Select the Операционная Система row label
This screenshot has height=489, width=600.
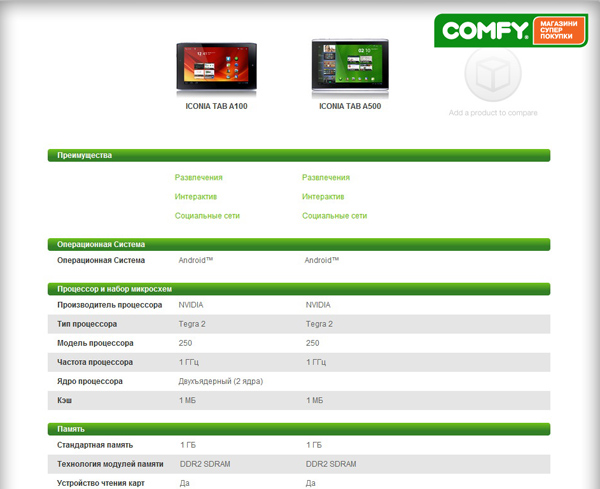[x=101, y=260]
